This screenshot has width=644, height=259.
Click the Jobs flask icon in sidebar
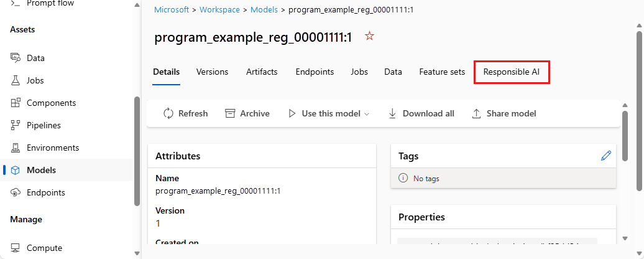[15, 80]
